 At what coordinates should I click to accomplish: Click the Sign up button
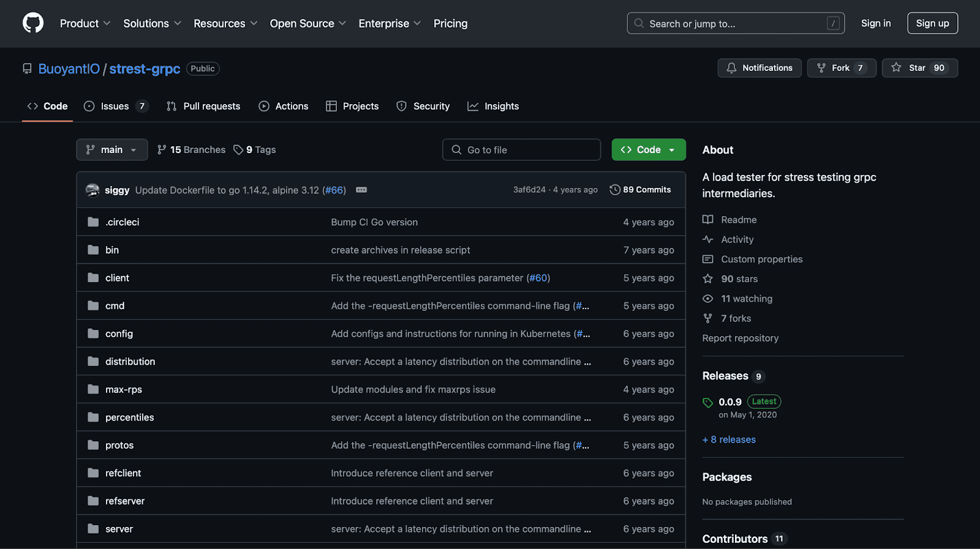[932, 23]
